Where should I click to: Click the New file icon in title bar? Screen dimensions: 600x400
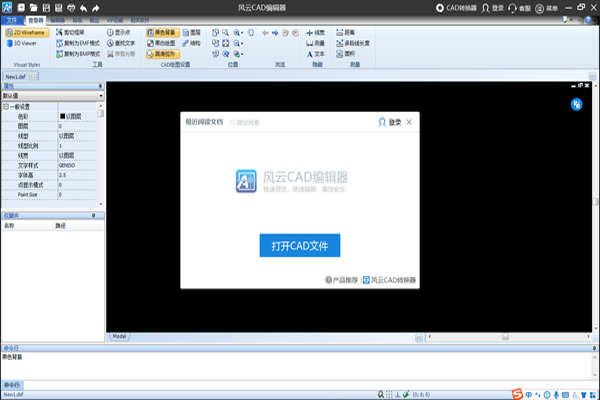(x=21, y=7)
